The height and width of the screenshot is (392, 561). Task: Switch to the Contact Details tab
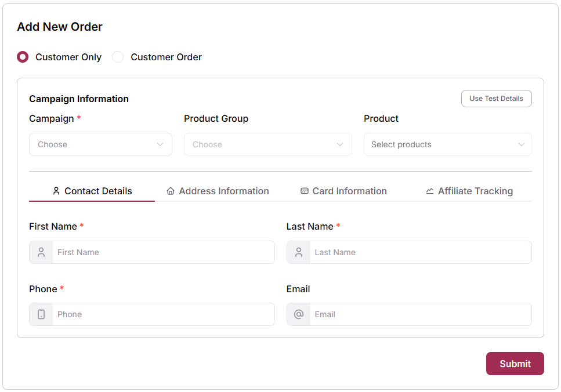pos(92,191)
